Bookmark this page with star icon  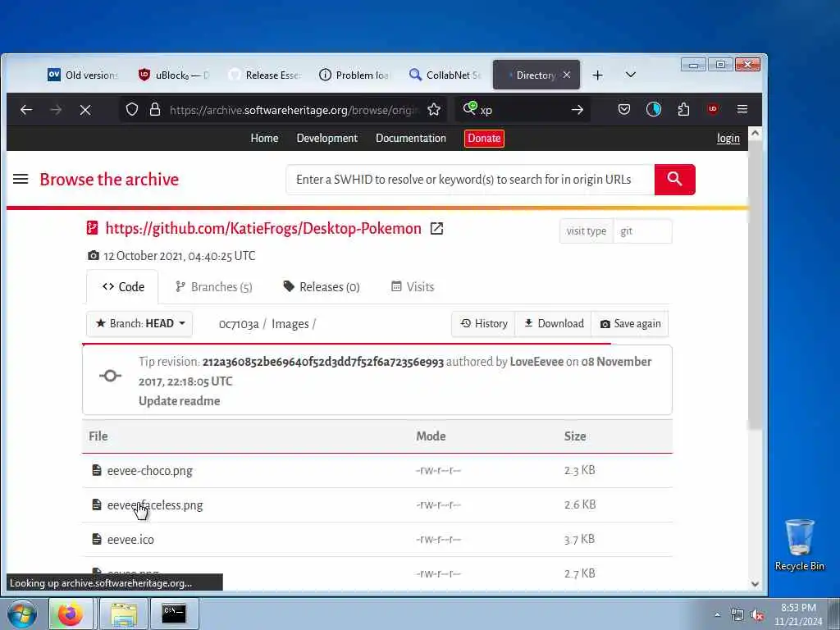(x=434, y=110)
